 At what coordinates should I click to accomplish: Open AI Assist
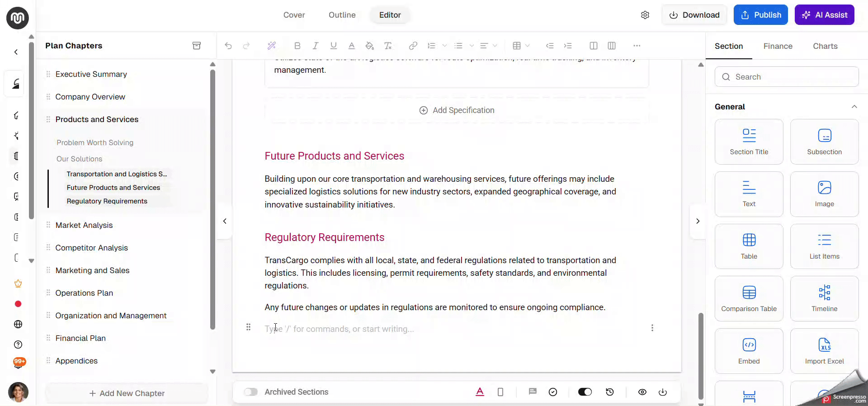pyautogui.click(x=825, y=15)
